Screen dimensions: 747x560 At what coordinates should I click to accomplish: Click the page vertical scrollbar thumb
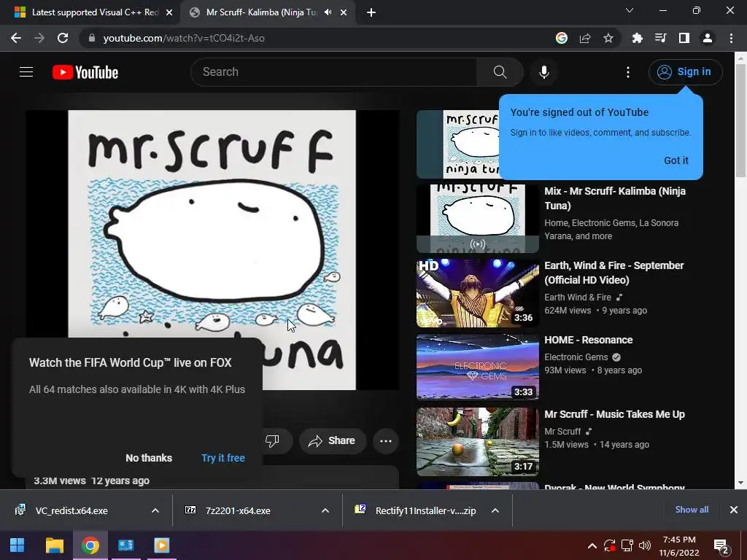741,120
